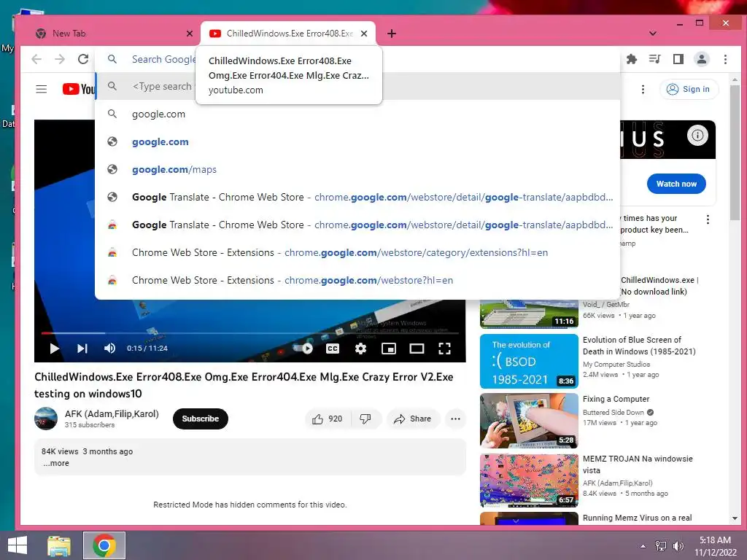Open the Chrome three-dot menu
Image resolution: width=747 pixels, height=560 pixels.
click(x=725, y=59)
